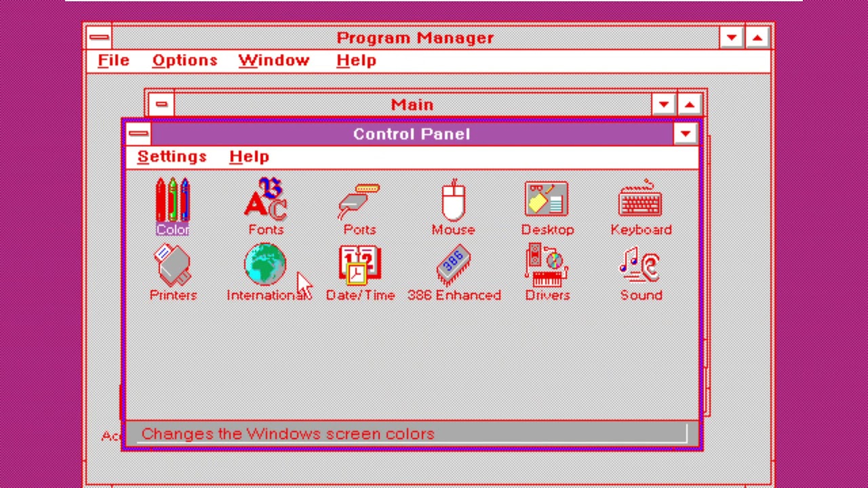This screenshot has width=868, height=488.
Task: Open the Options menu in Program Manager
Action: [184, 60]
